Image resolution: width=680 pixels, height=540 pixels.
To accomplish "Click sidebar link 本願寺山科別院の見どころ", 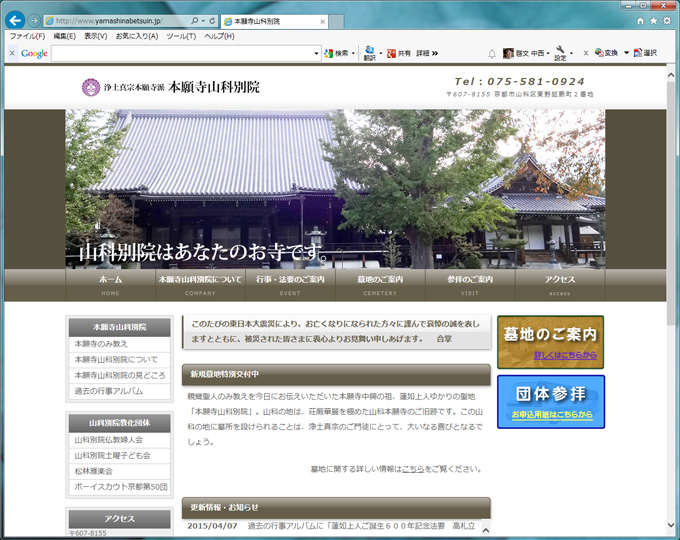I will 119,375.
